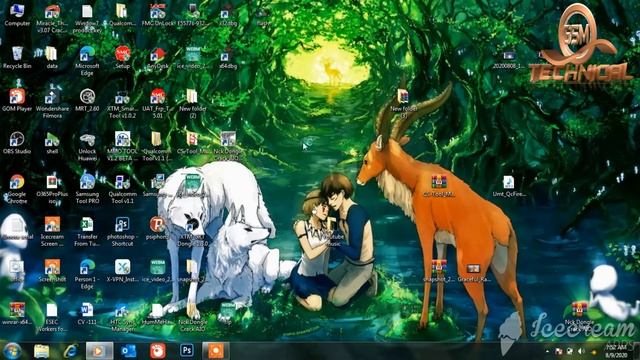The height and width of the screenshot is (360, 640).
Task: Open the Umt_QcFire file icon
Action: pos(509,186)
